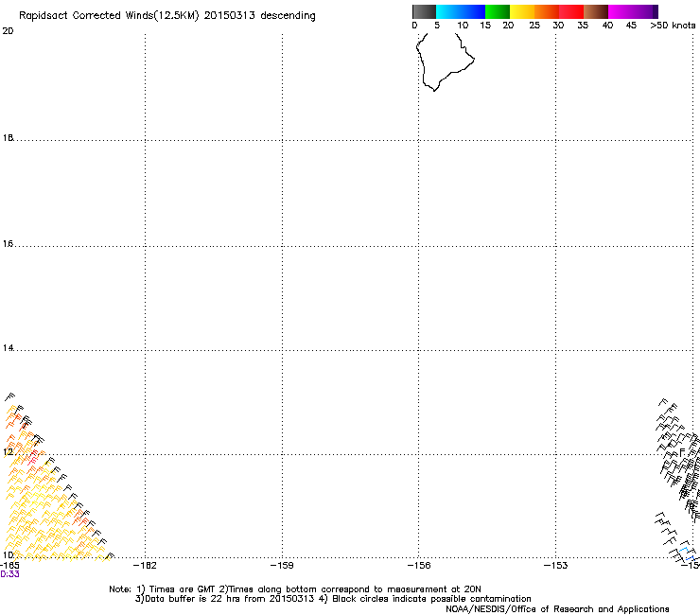Click the yellow 20-25 knots color swatch
700x615 pixels.
[522, 11]
